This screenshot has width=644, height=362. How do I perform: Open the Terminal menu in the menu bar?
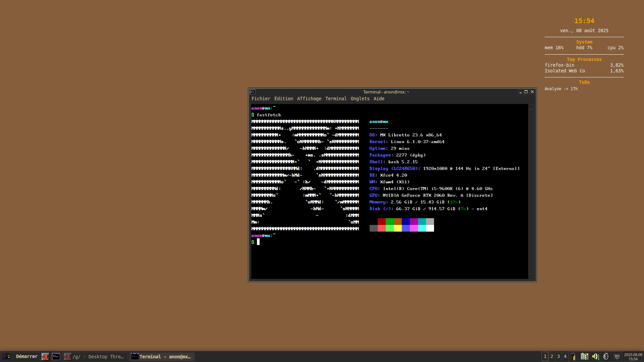pyautogui.click(x=336, y=99)
